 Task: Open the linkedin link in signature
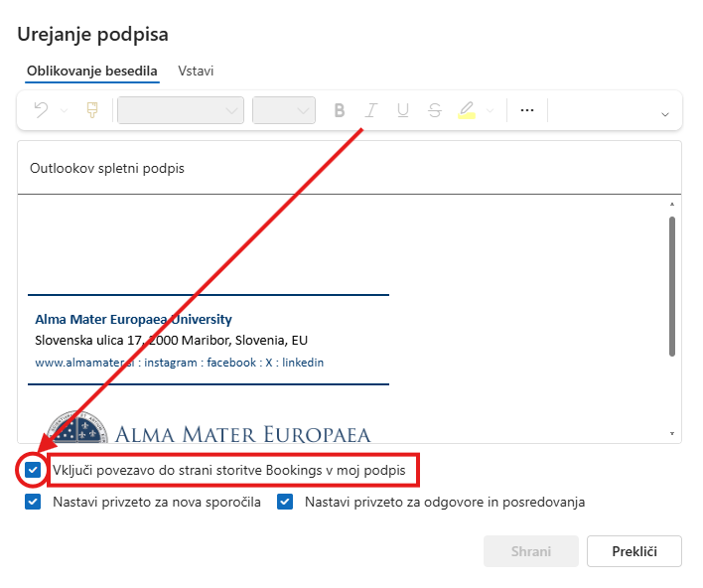click(x=303, y=363)
